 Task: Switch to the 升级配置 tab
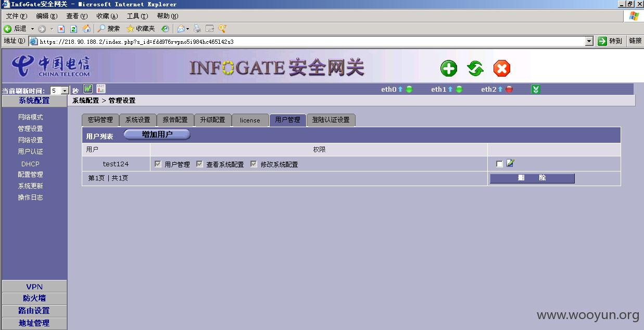tap(213, 120)
